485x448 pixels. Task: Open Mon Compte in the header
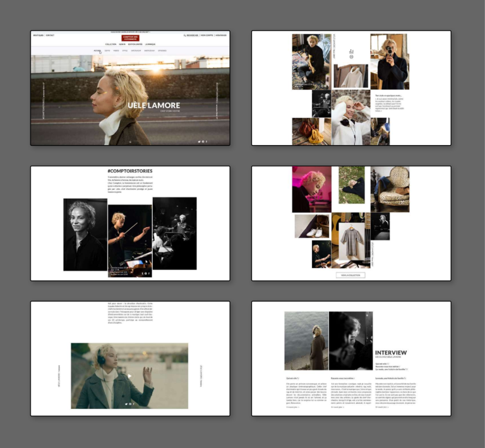click(207, 35)
